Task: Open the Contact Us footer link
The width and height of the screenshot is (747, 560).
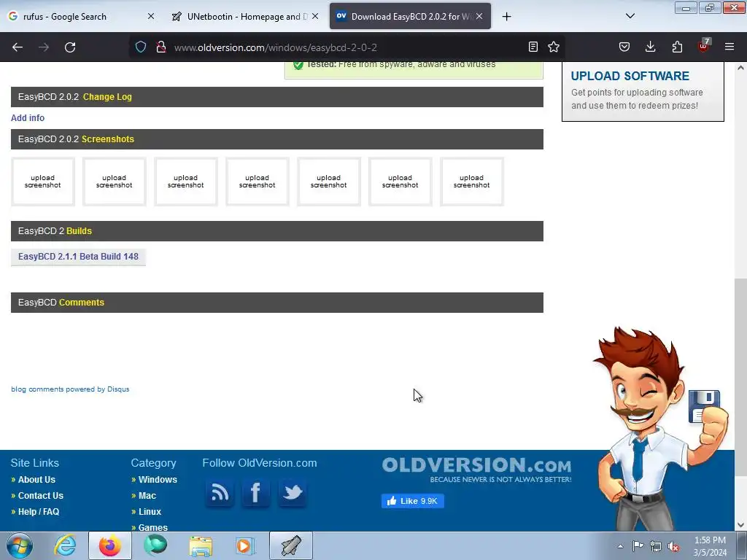Action: pyautogui.click(x=41, y=496)
